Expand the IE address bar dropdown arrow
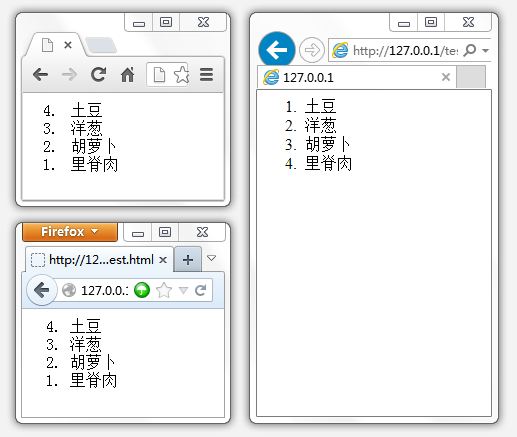 486,51
